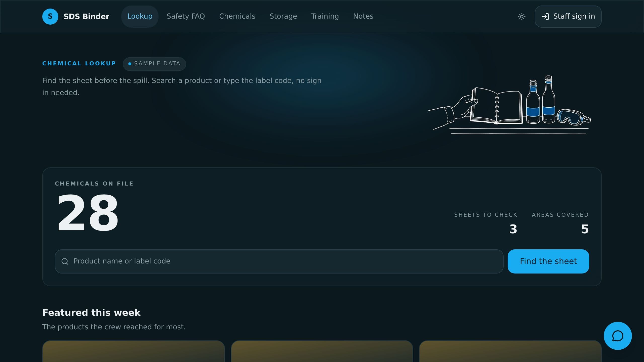Click the search magnifier icon in lookup field

[x=65, y=261]
